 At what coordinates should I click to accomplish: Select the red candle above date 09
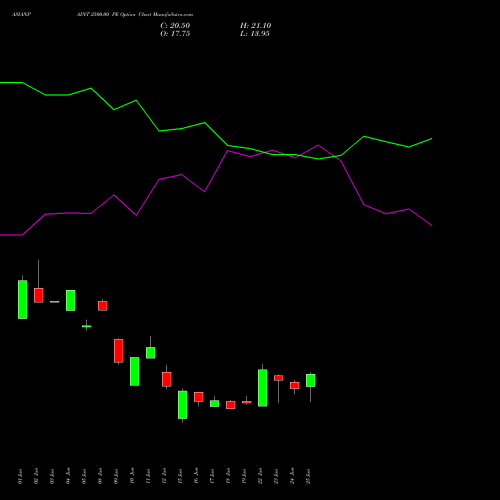click(x=119, y=351)
